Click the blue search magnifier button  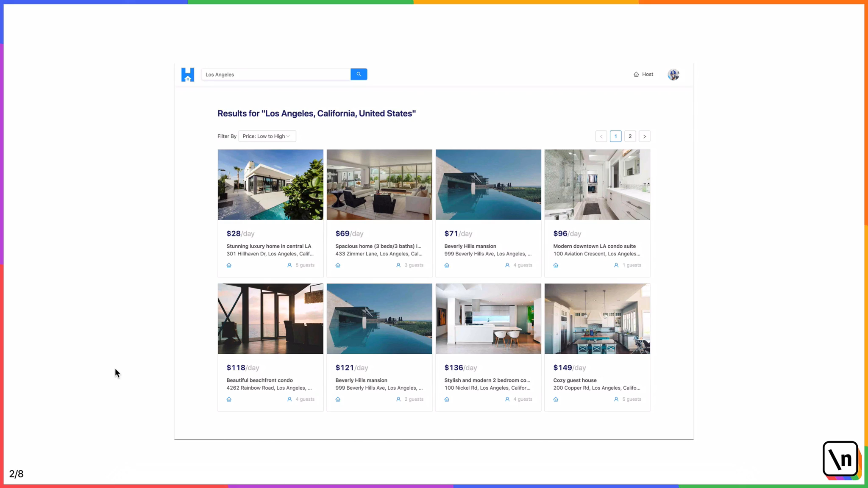pos(359,74)
